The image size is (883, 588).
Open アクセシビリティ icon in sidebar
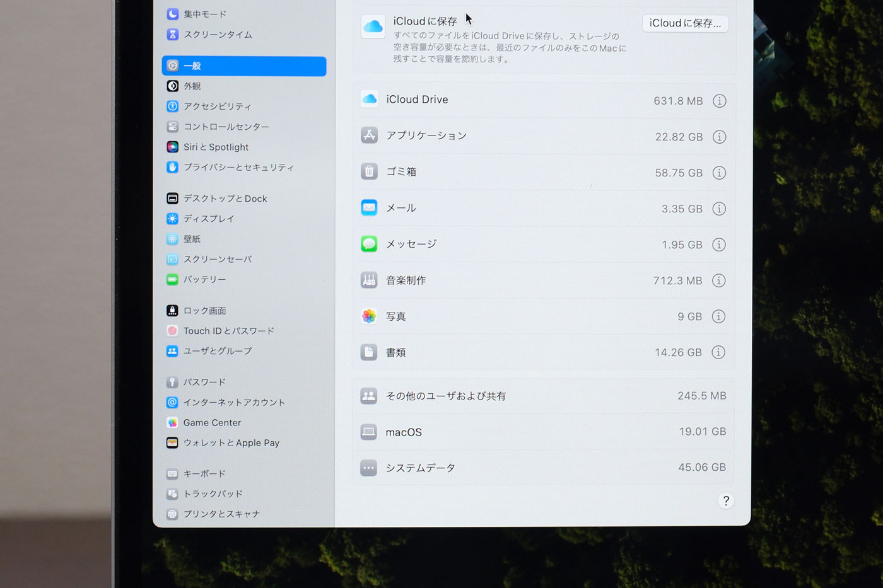tap(172, 106)
